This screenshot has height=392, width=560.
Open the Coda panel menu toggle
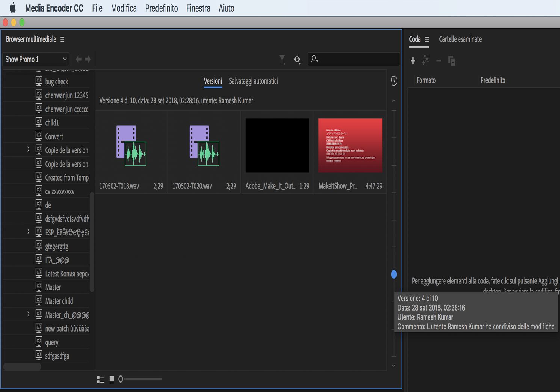pos(427,39)
